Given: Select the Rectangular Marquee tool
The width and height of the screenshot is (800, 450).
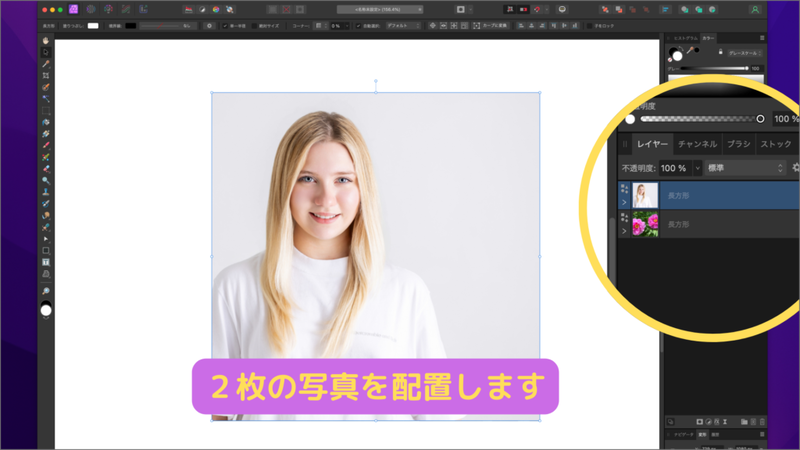Looking at the screenshot, I should coord(45,110).
